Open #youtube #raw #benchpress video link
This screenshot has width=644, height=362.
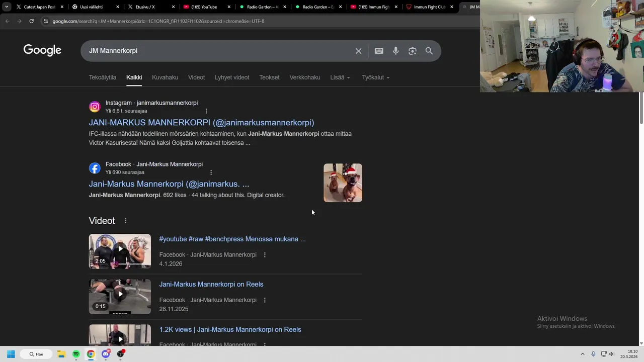[x=232, y=239]
